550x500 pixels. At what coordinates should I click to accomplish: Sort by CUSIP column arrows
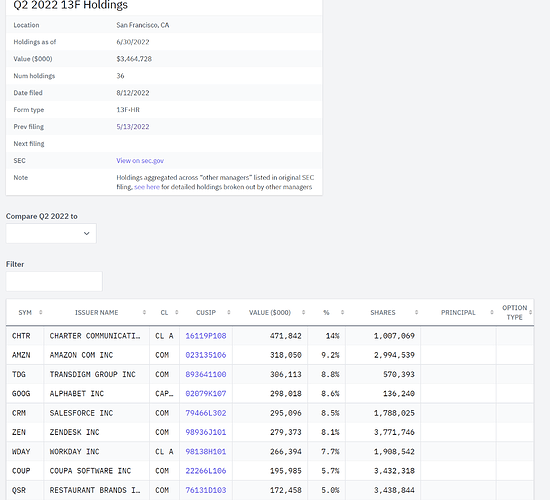point(229,313)
